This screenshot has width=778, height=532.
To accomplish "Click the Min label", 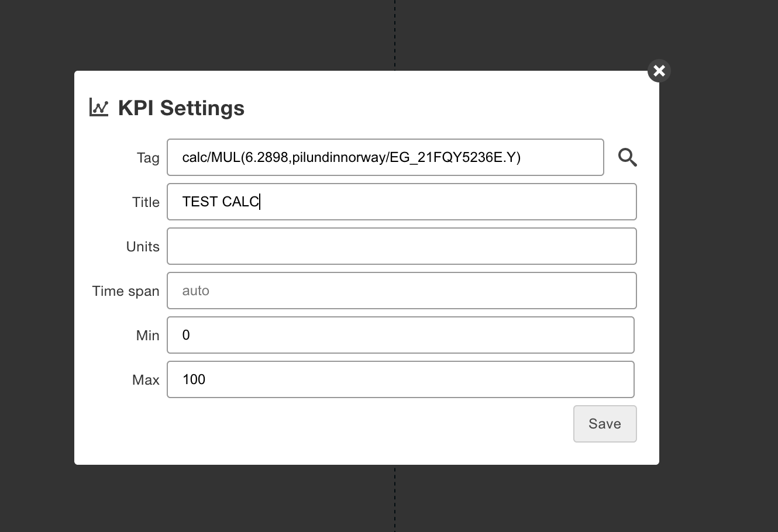I will (147, 336).
